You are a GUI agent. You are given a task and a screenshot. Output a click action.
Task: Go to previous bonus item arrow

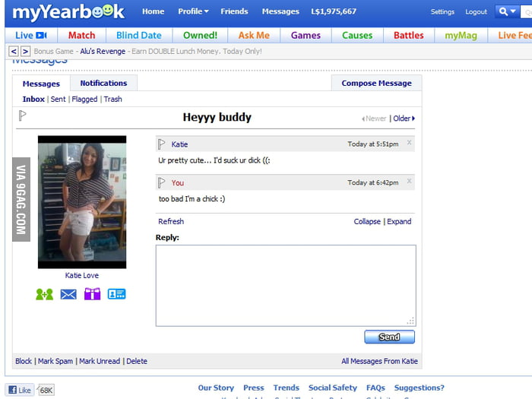tap(14, 51)
